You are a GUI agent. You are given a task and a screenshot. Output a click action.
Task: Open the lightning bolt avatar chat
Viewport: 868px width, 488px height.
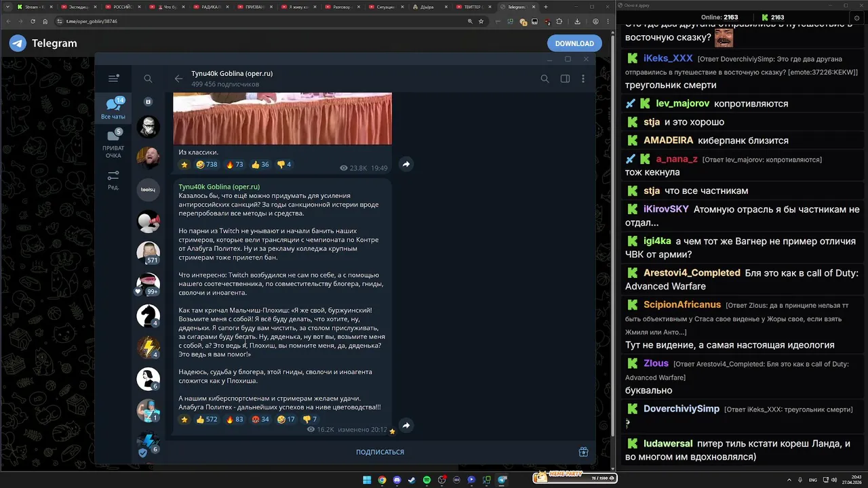point(149,347)
